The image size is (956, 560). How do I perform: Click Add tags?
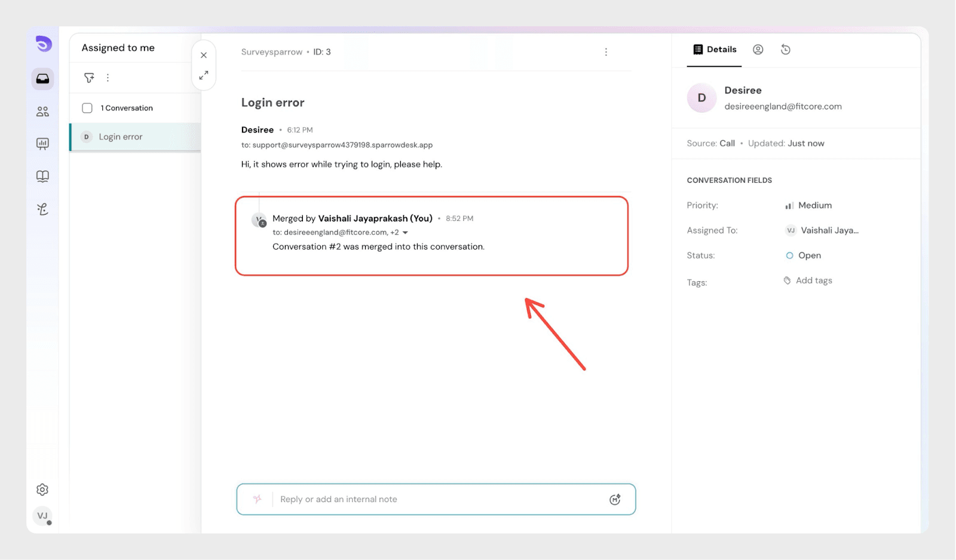813,281
